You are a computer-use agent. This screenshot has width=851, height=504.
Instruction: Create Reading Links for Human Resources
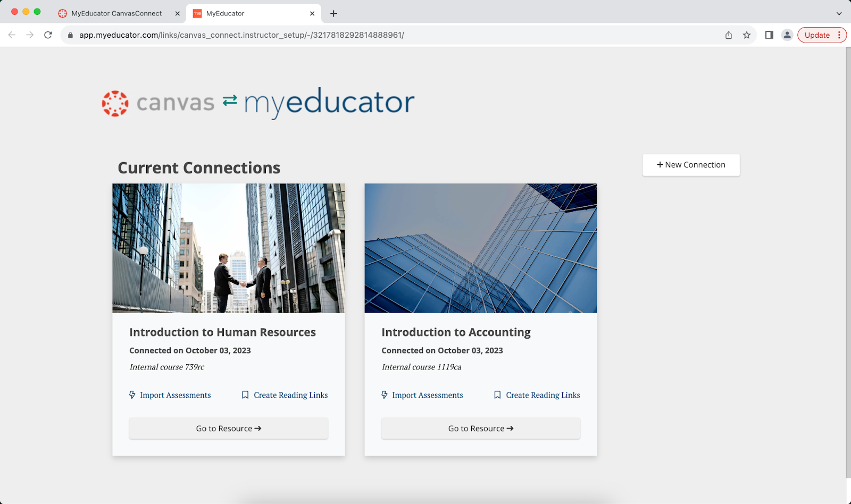[x=285, y=395]
